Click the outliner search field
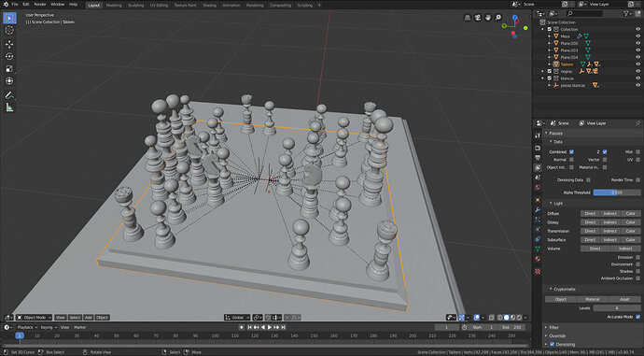Viewport: 644px width, 356px height. click(584, 14)
